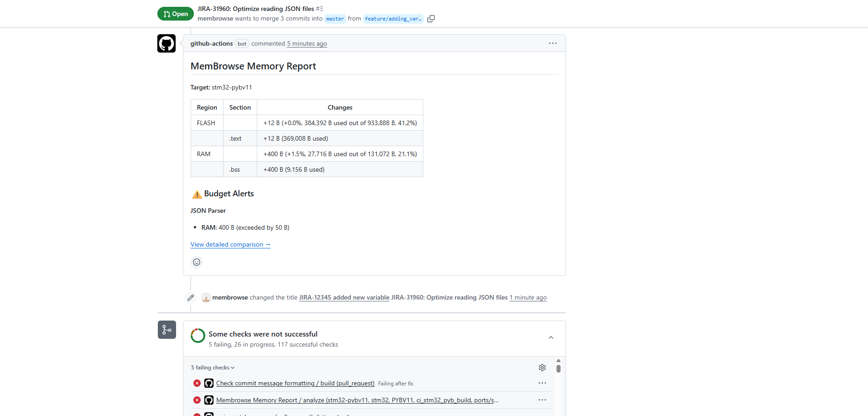Expand the 5 failing checks dropdown
The image size is (868, 416).
tap(213, 368)
